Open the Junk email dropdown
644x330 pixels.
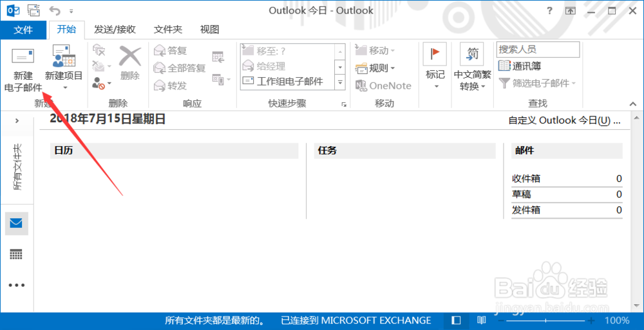(101, 83)
